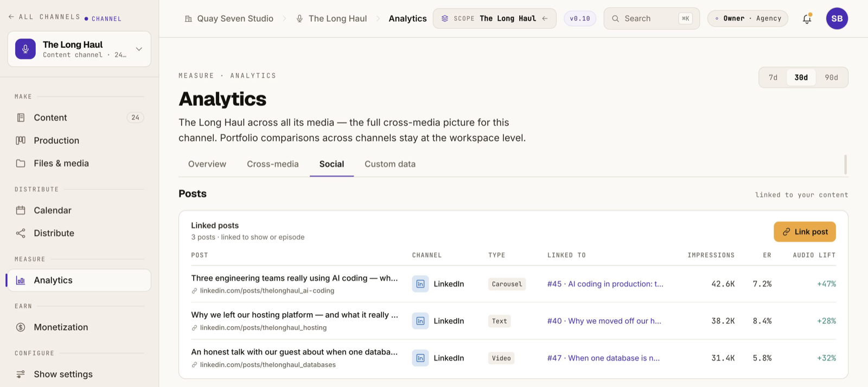Click the Distribute share icon
Image resolution: width=868 pixels, height=387 pixels.
coord(21,233)
